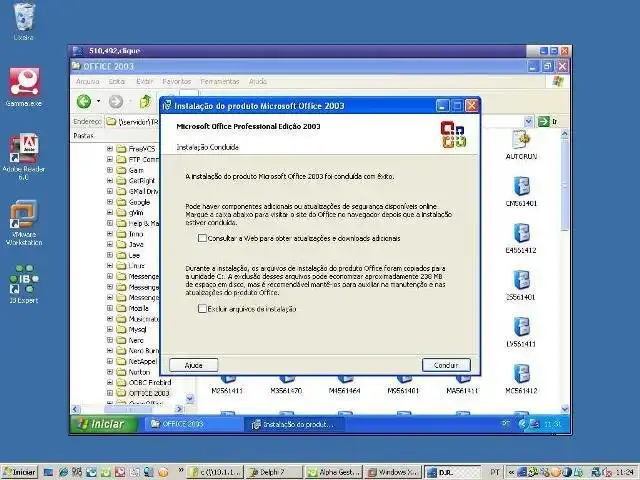The height and width of the screenshot is (480, 640).
Task: Open the address bar dropdown arrow
Action: point(529,121)
